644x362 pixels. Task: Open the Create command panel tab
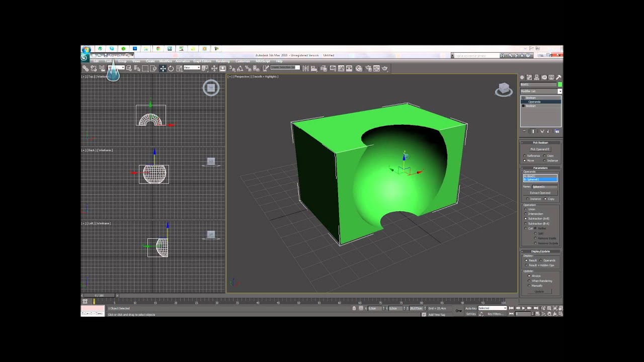(522, 77)
